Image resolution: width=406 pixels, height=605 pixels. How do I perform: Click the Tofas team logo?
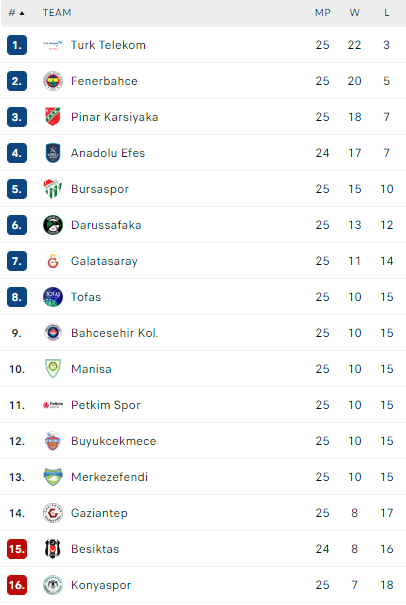pyautogui.click(x=52, y=297)
